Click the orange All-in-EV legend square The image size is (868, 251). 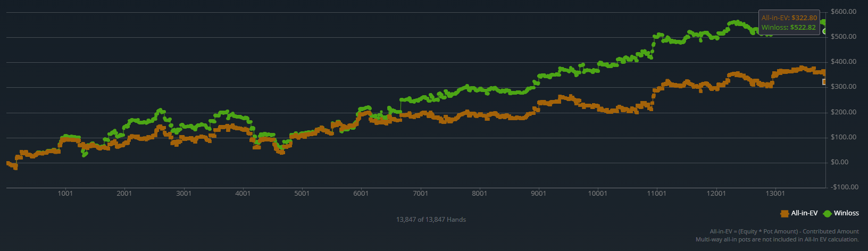(x=784, y=213)
